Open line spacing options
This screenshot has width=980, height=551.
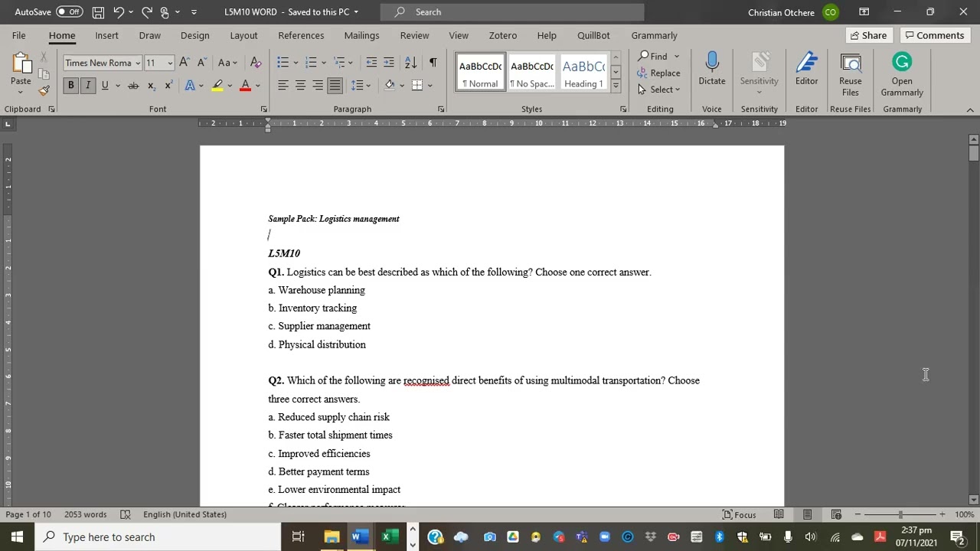(360, 85)
